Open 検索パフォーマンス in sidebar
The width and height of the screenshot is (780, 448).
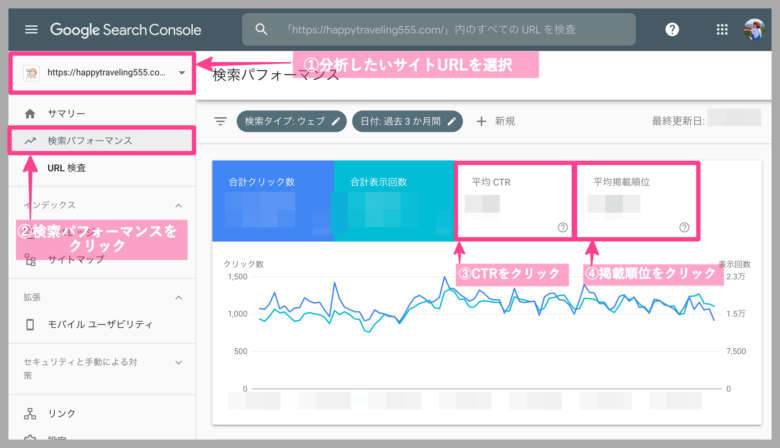[x=102, y=141]
